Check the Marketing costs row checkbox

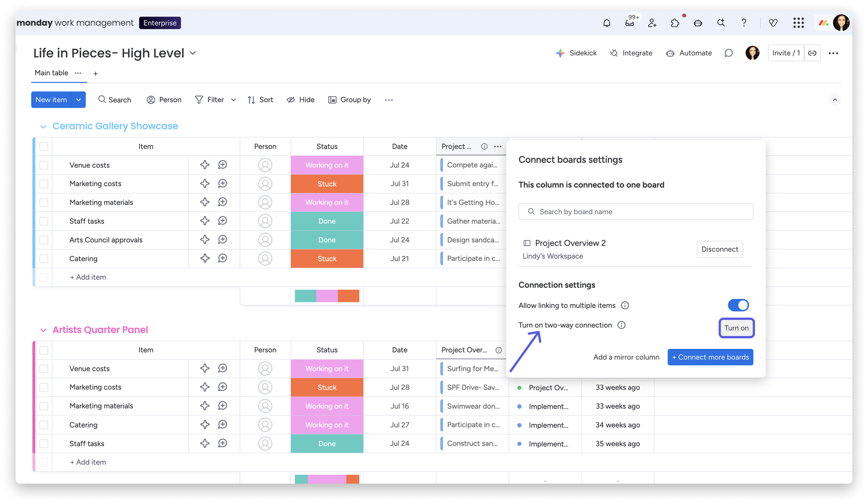tap(44, 184)
